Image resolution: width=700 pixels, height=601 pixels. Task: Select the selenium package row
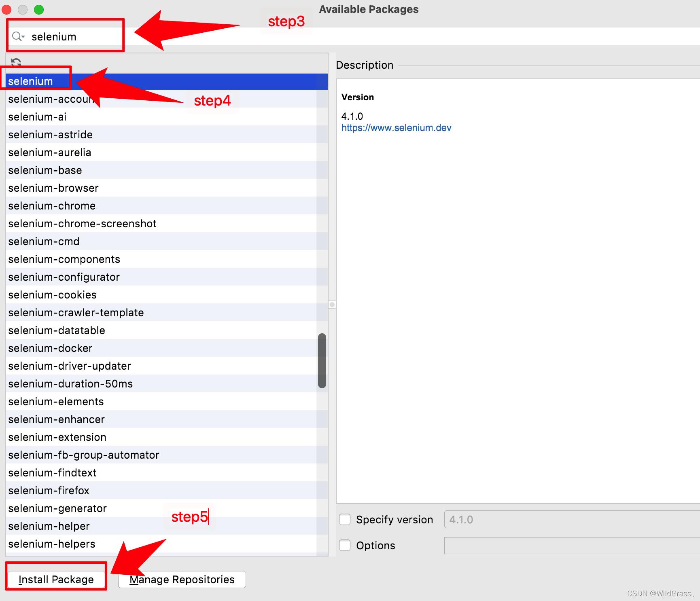click(x=167, y=81)
